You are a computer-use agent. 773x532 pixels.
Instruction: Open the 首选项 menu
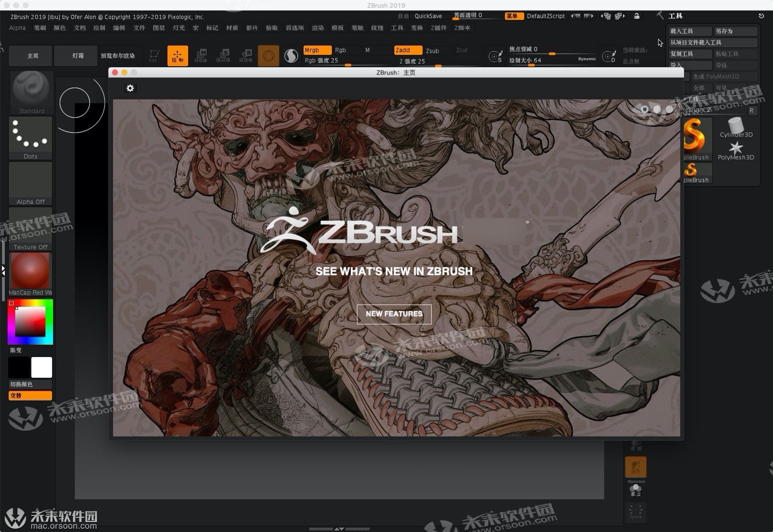[294, 27]
